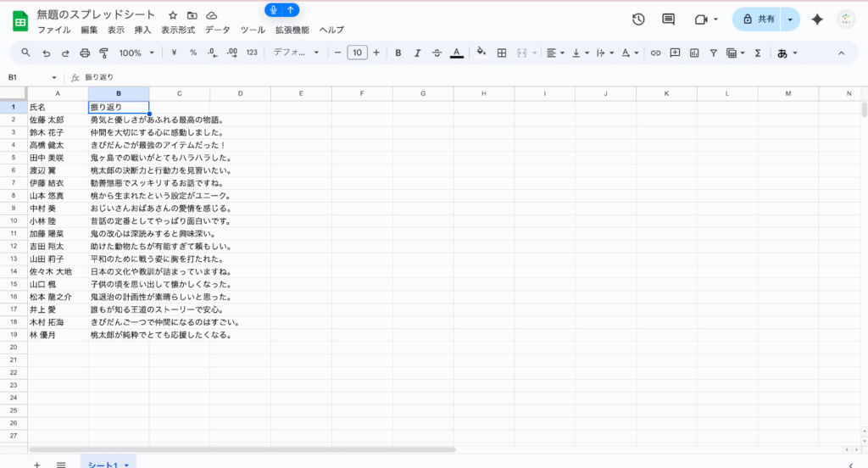Click the insert link icon
This screenshot has height=468, width=868.
(655, 53)
